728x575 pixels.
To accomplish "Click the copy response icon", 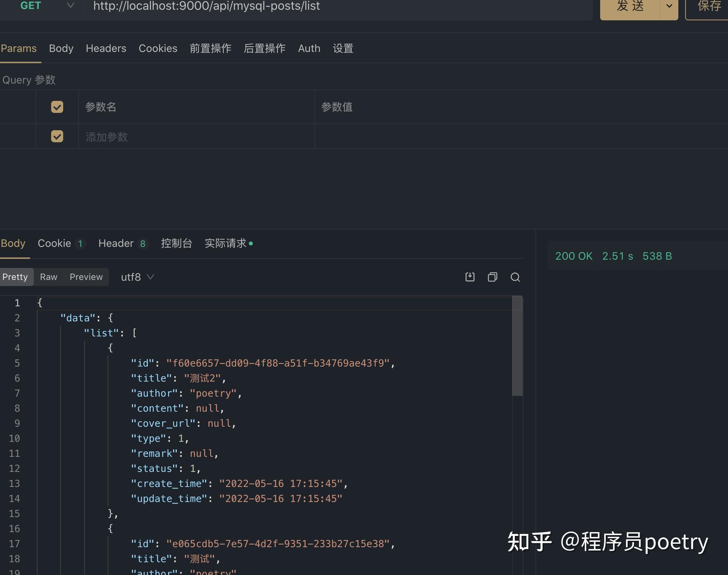I will coord(492,277).
